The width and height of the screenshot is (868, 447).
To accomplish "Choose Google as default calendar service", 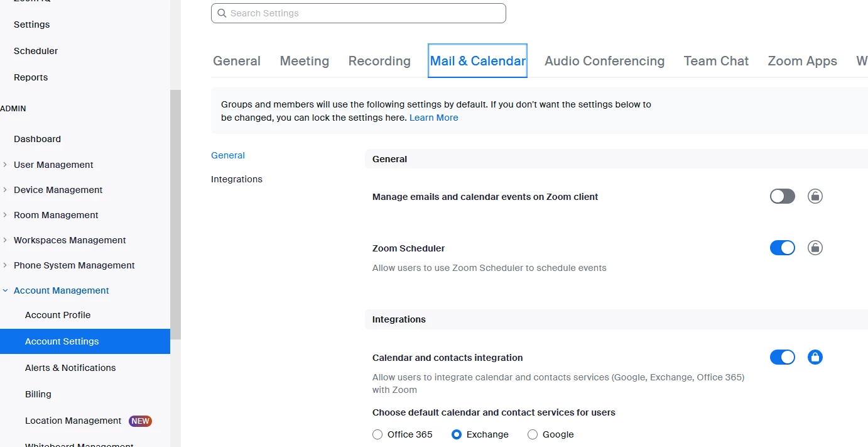I will click(533, 434).
